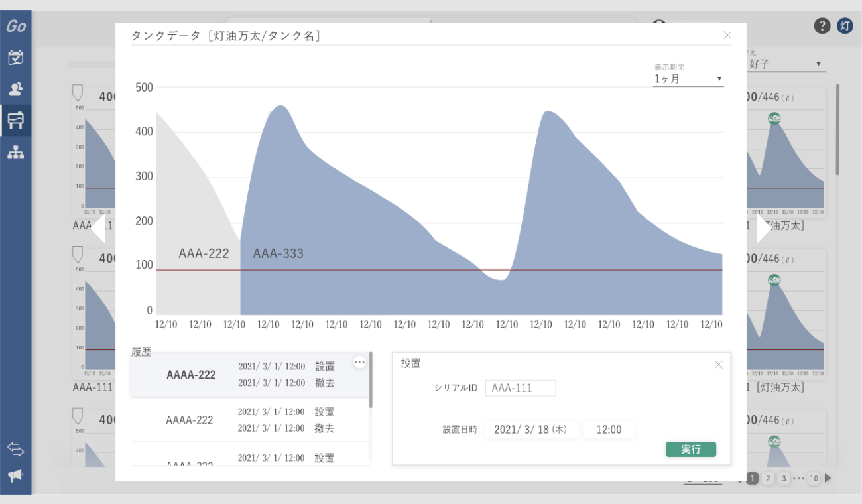Click the 設置 panel title

(x=411, y=363)
